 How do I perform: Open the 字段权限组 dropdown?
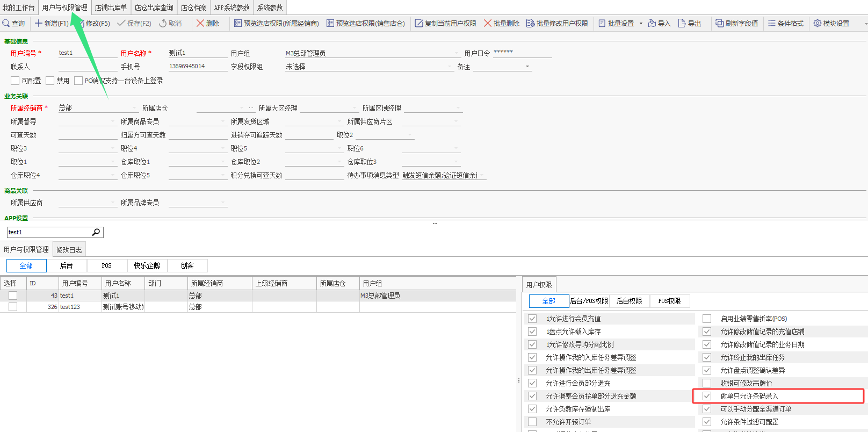450,67
